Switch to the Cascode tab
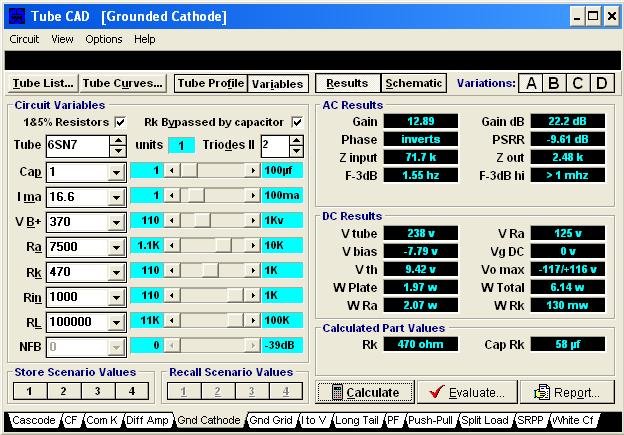The width and height of the screenshot is (624, 435). click(34, 420)
